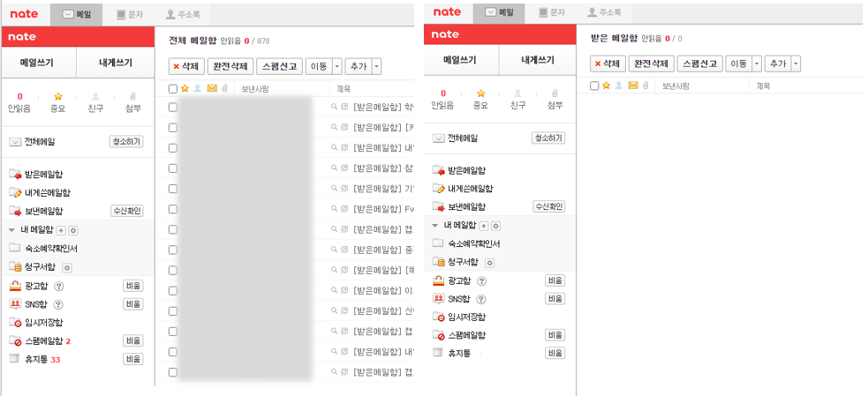Show 안읽음 unread mail in 전체 메일함 view sidebar
Viewport: 868px width, 396px height.
coord(20,103)
